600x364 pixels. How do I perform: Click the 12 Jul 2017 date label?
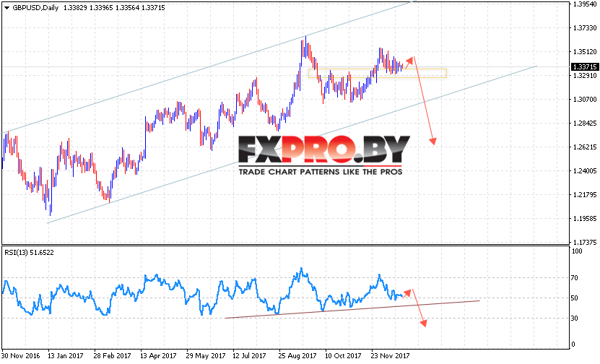249,356
